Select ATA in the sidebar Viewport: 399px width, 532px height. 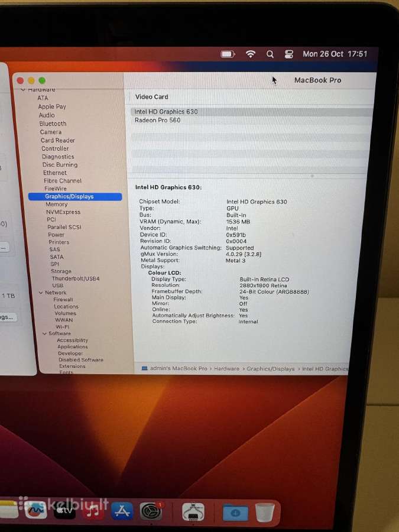click(43, 98)
